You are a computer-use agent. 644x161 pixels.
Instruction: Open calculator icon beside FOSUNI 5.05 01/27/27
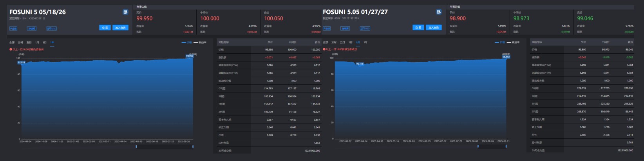(439, 12)
